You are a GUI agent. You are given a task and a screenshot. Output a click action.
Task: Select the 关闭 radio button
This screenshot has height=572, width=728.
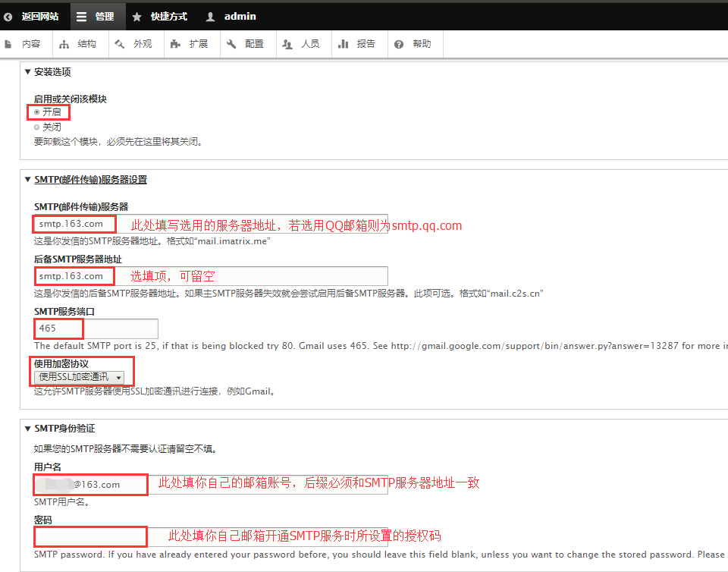coord(37,127)
